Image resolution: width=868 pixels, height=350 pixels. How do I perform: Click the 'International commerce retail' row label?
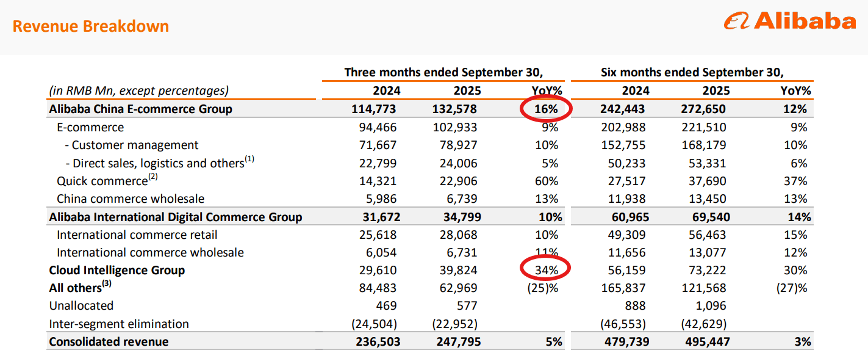(x=137, y=235)
